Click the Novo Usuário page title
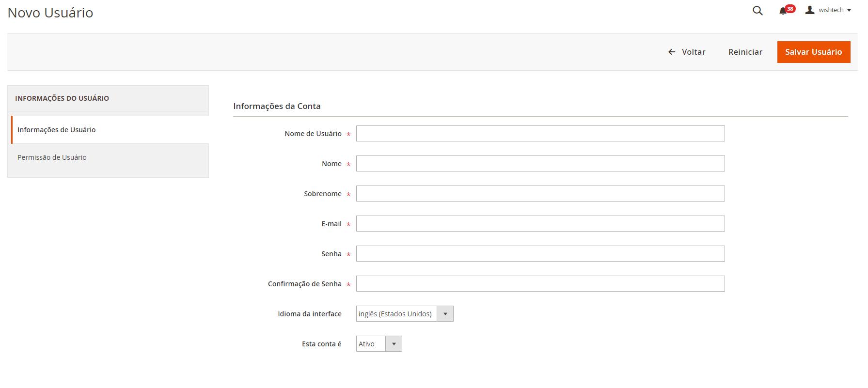This screenshot has width=868, height=388. pos(50,13)
